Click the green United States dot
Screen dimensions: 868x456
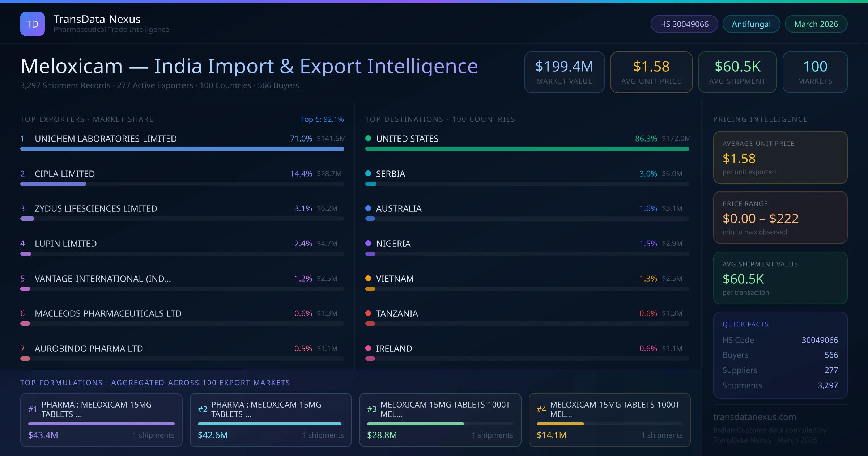pos(368,138)
